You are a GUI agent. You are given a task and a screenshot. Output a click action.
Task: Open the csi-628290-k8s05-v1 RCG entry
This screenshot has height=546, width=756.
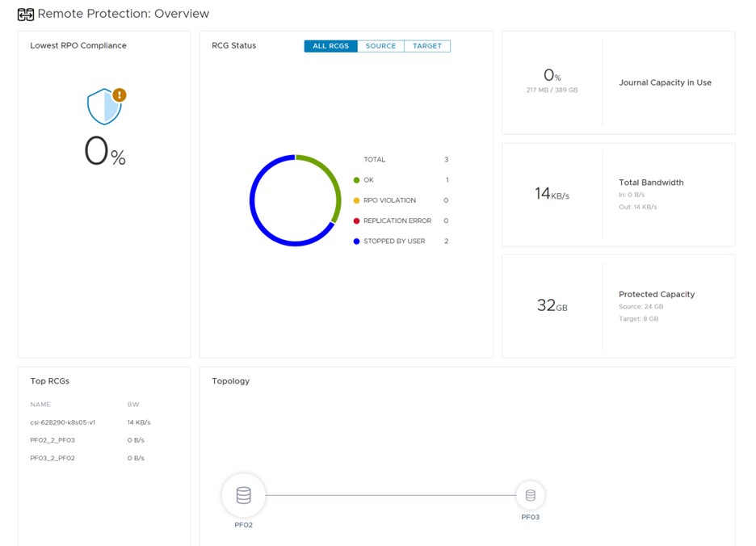point(62,422)
